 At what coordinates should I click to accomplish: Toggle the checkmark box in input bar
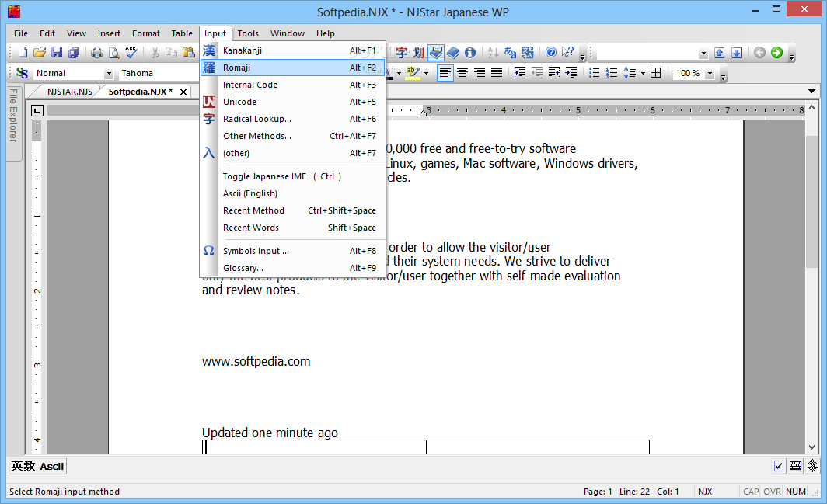(779, 465)
